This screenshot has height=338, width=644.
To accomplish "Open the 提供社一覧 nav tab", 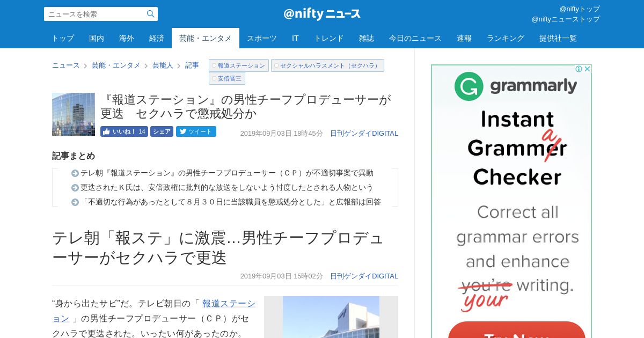I will click(558, 38).
